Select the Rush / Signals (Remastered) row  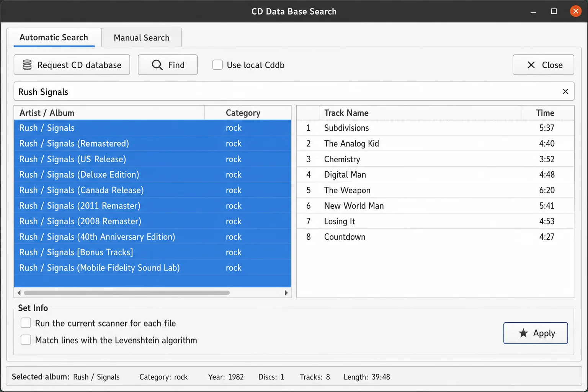pos(152,144)
